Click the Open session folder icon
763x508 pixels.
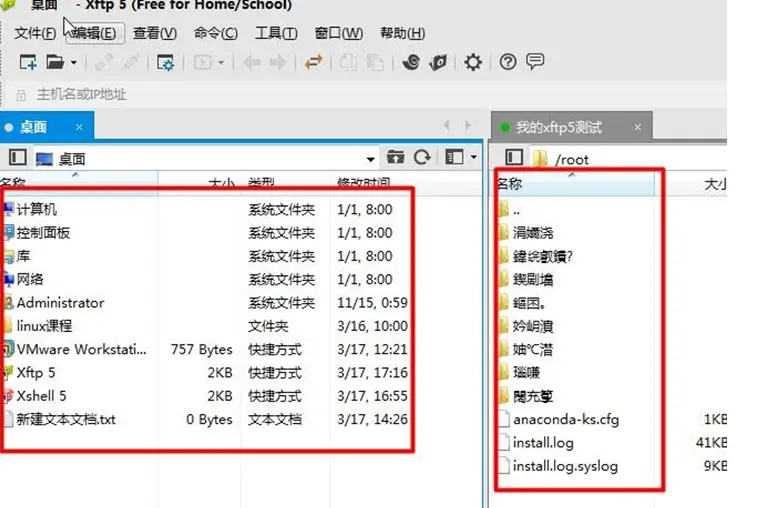(x=55, y=62)
